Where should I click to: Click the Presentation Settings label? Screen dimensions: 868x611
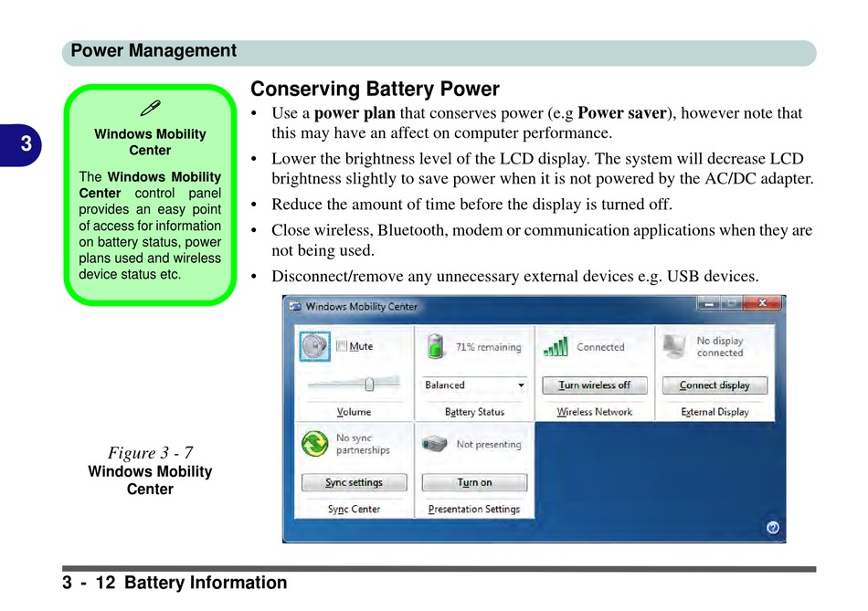click(474, 510)
